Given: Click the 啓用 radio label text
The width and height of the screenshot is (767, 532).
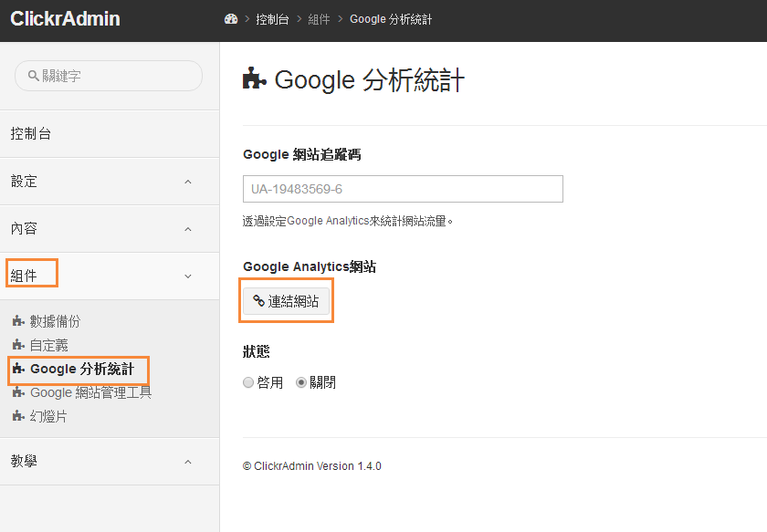Looking at the screenshot, I should (270, 382).
